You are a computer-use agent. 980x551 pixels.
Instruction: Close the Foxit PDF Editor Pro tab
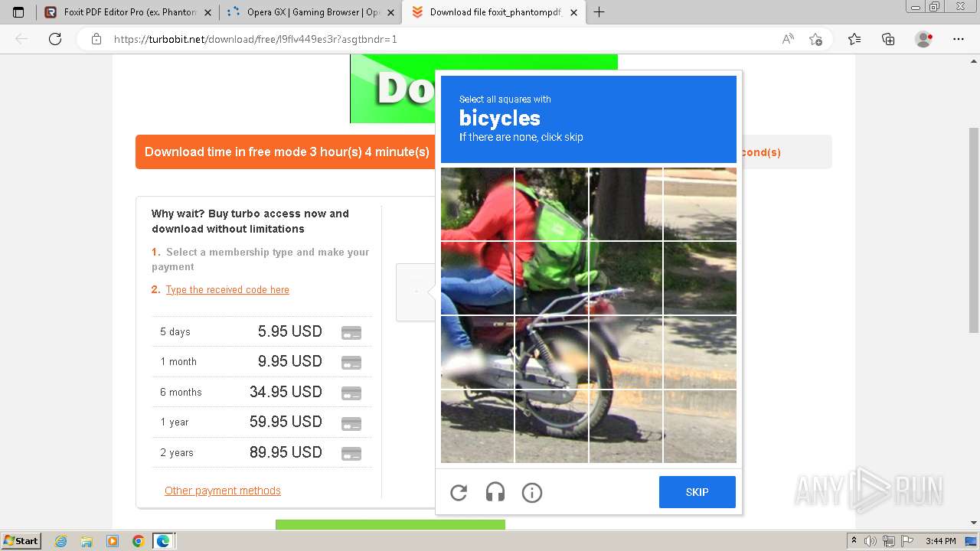(207, 12)
